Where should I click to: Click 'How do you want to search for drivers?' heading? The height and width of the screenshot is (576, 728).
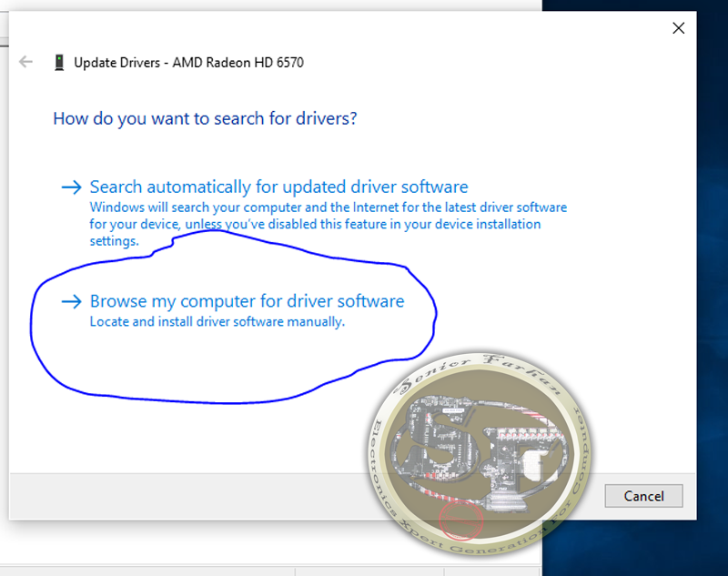[x=206, y=119]
